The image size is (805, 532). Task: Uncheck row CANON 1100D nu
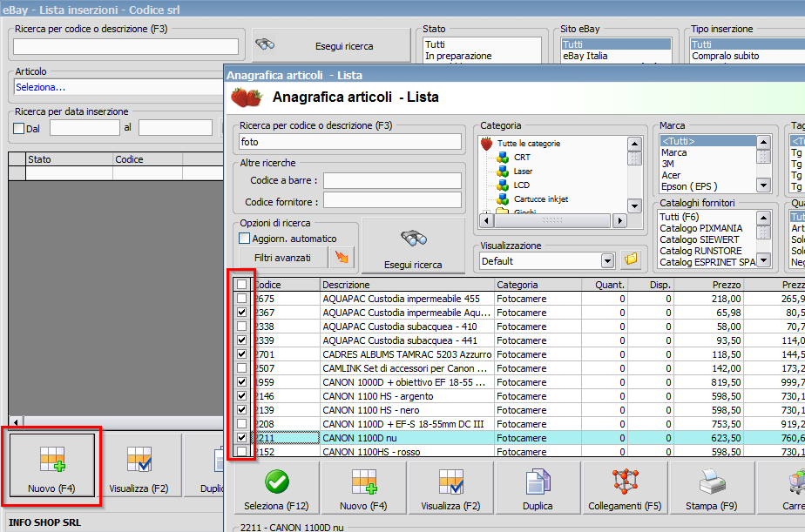pos(242,438)
